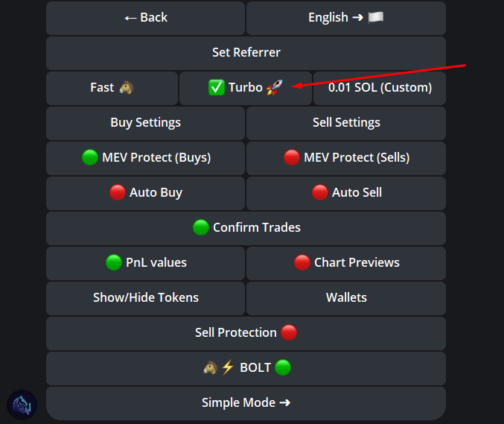The width and height of the screenshot is (504, 424).
Task: Select Fast speed mode
Action: tap(112, 88)
